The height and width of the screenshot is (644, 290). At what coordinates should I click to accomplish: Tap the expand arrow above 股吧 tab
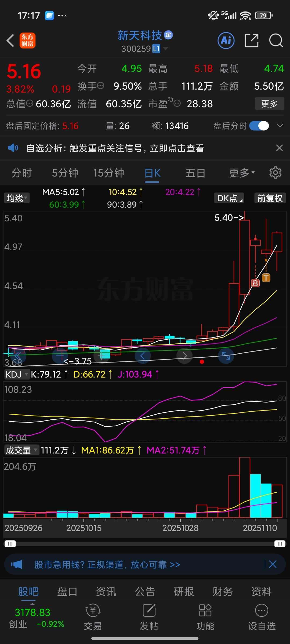(x=32, y=604)
